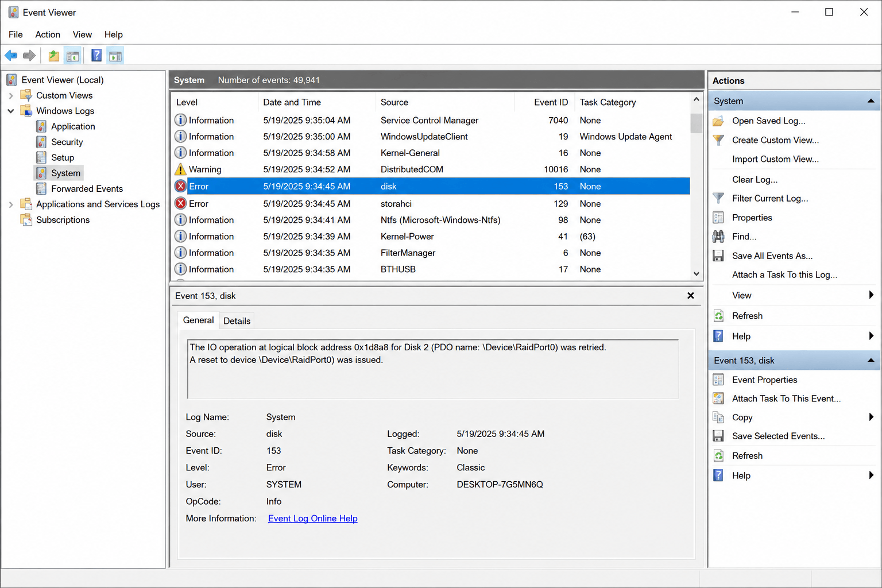Collapse the Event 153, disk actions section
This screenshot has height=588, width=882.
click(871, 361)
